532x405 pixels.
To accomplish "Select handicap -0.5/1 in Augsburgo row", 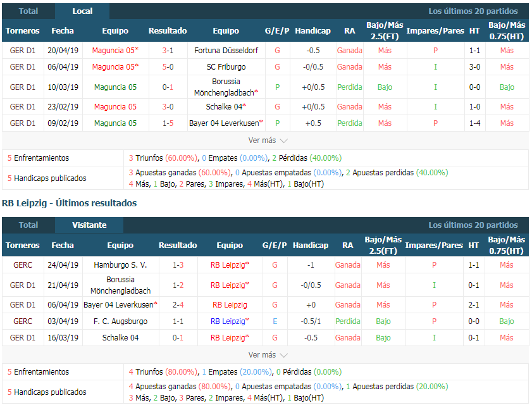I will pos(311,321).
